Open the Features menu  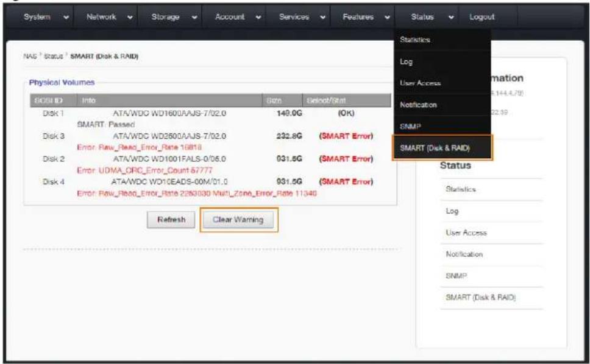point(358,17)
